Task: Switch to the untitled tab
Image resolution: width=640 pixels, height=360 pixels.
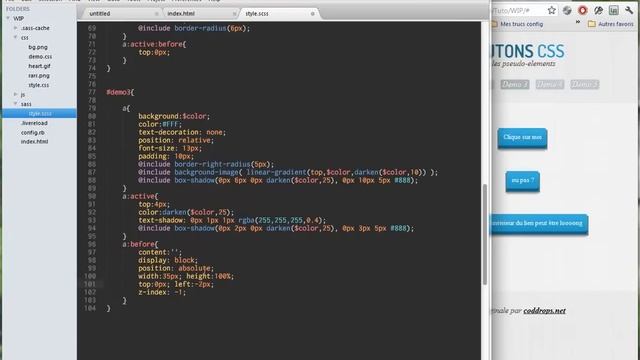Action: point(100,13)
